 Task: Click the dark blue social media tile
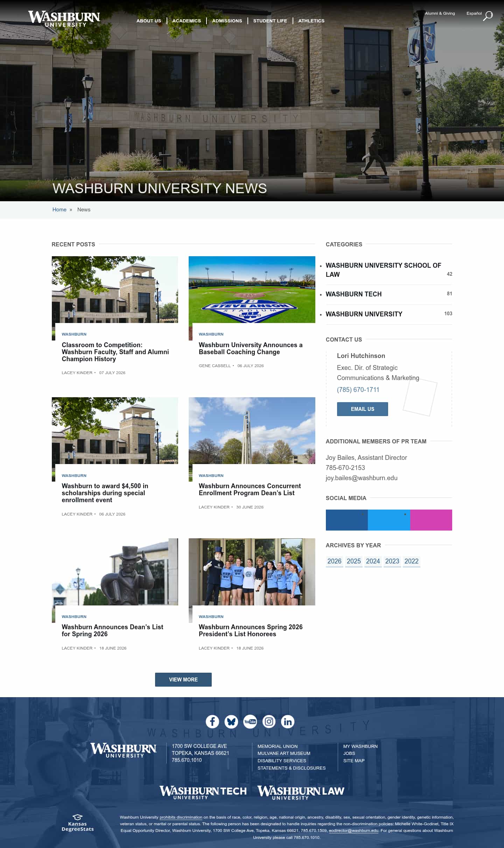coord(347,520)
